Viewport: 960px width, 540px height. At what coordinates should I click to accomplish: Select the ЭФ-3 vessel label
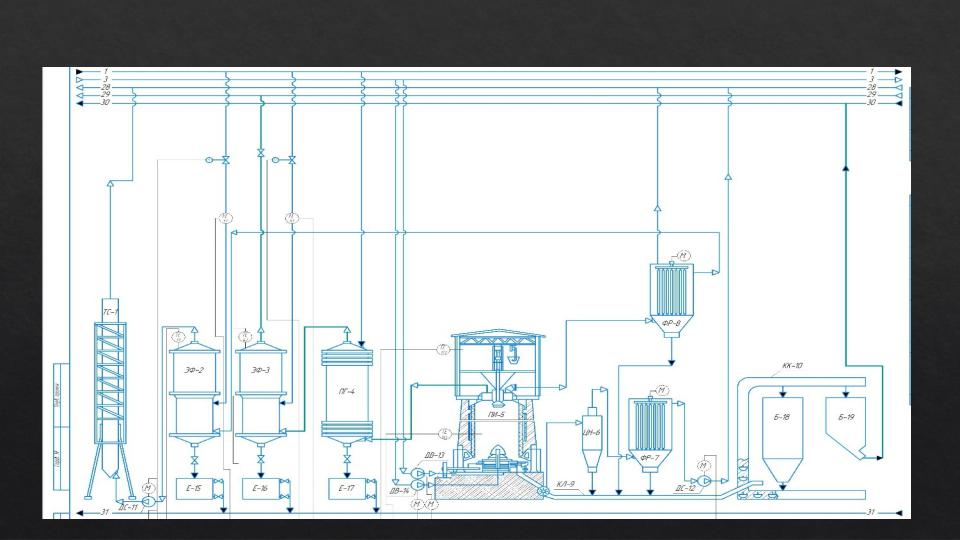click(x=260, y=370)
